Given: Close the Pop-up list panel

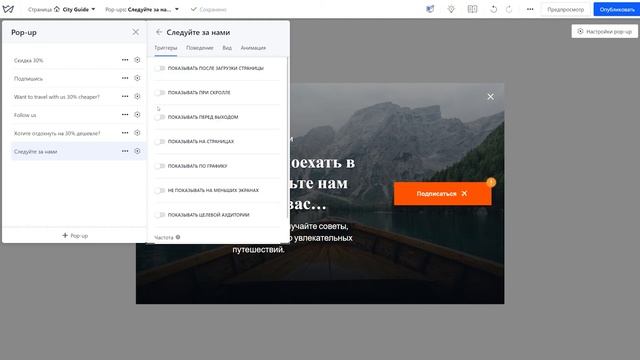Looking at the screenshot, I should [136, 32].
